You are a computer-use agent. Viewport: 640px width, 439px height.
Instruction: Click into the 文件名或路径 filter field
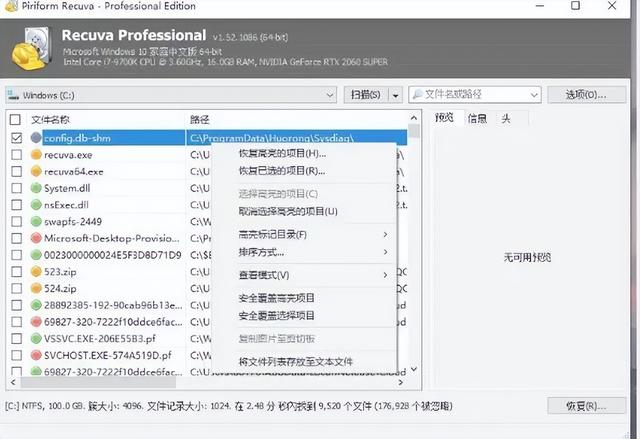[474, 95]
